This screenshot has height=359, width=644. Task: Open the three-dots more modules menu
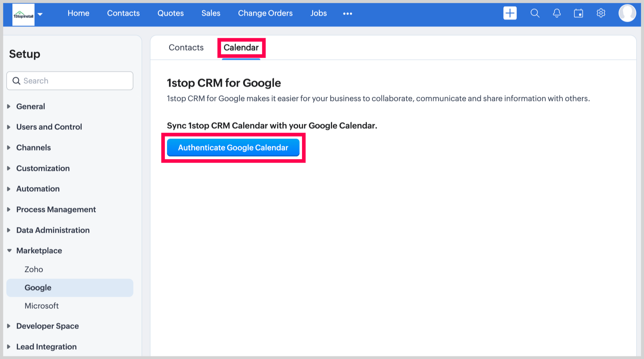coord(348,14)
